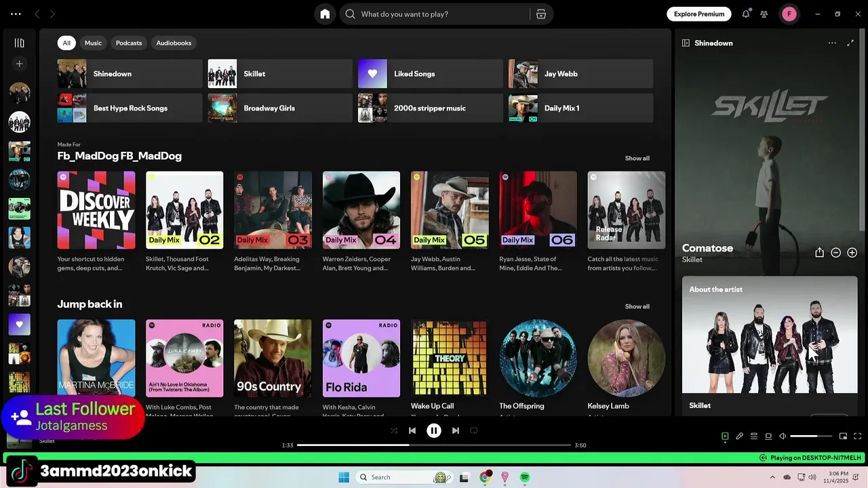Open the pink F profile avatar
The width and height of the screenshot is (868, 488).
point(789,14)
